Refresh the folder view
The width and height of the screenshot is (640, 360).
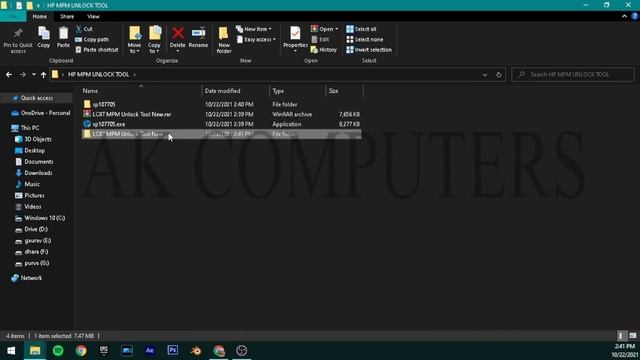point(498,75)
